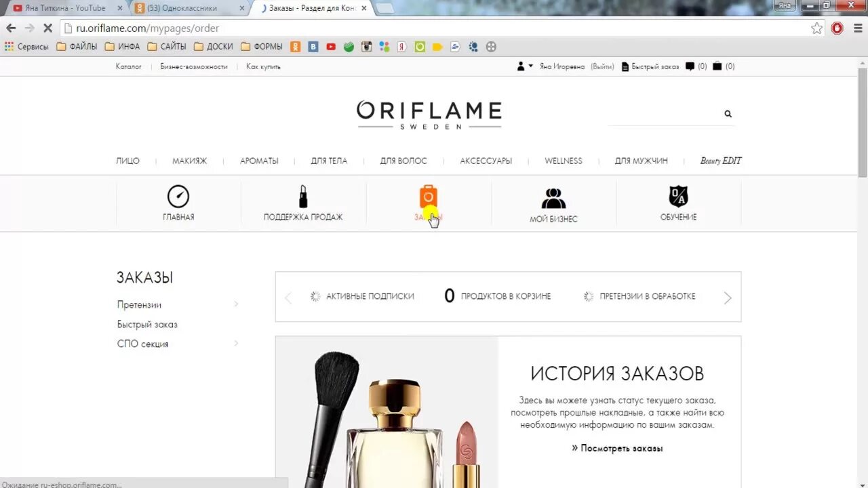The height and width of the screenshot is (488, 868).
Task: Open the Beauty EDIT link
Action: click(x=721, y=161)
